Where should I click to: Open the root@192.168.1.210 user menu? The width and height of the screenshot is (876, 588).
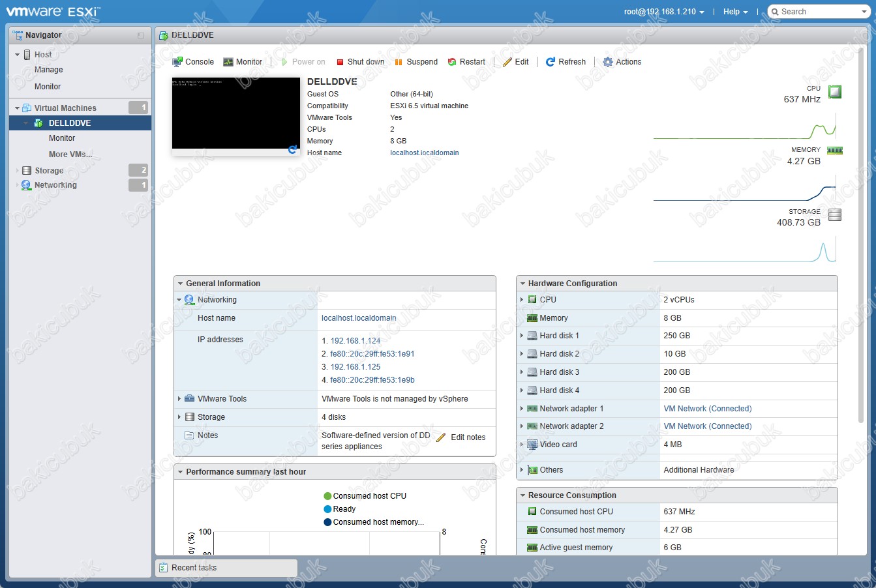pos(664,12)
